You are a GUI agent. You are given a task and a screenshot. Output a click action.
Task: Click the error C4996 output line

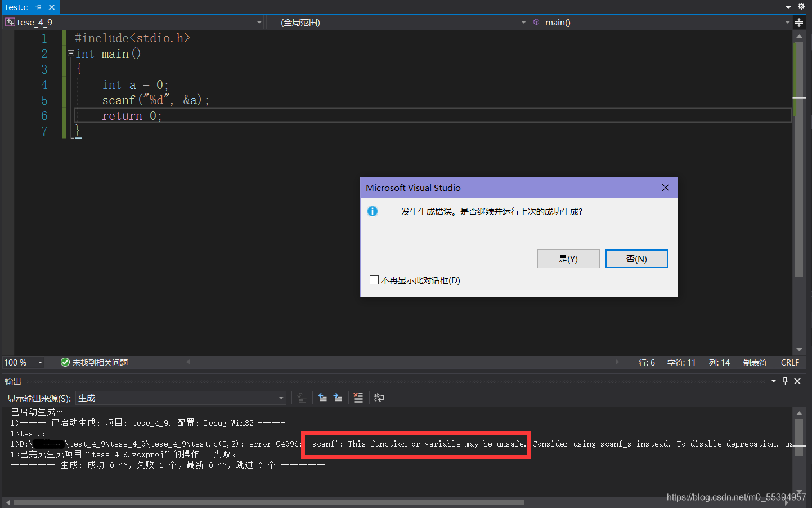(x=402, y=444)
